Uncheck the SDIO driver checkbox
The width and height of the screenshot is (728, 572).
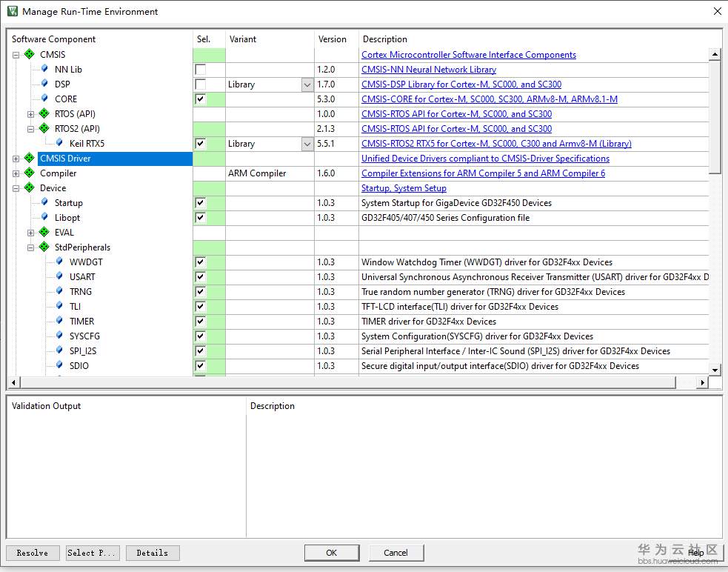click(200, 366)
